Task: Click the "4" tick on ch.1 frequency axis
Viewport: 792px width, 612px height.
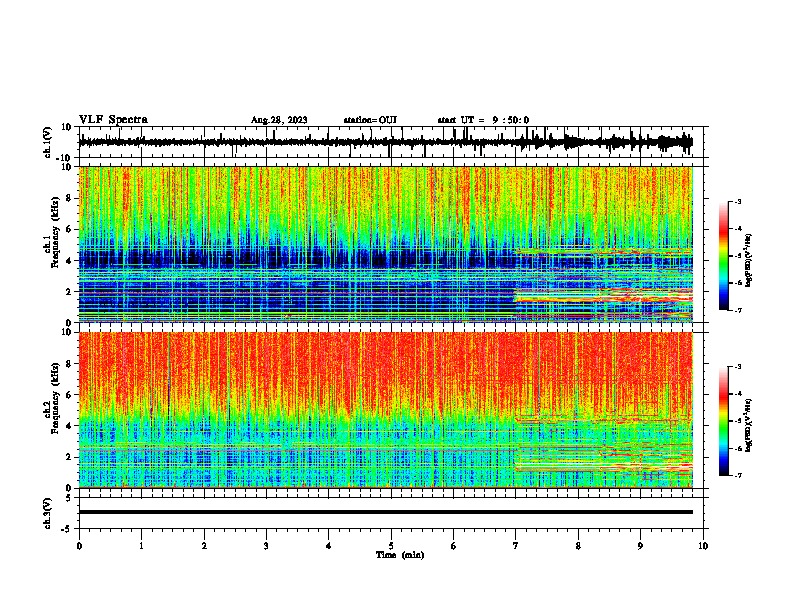Action: pos(69,261)
